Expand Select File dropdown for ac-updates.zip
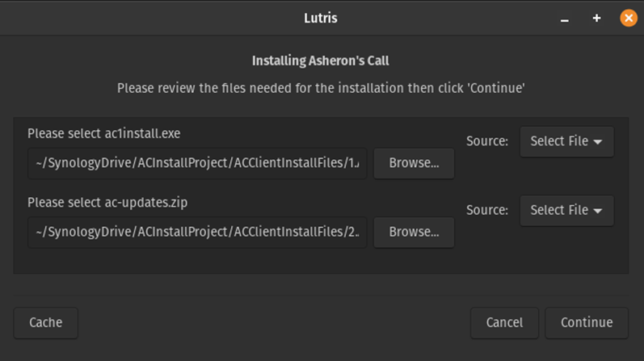This screenshot has height=361, width=644. [566, 210]
